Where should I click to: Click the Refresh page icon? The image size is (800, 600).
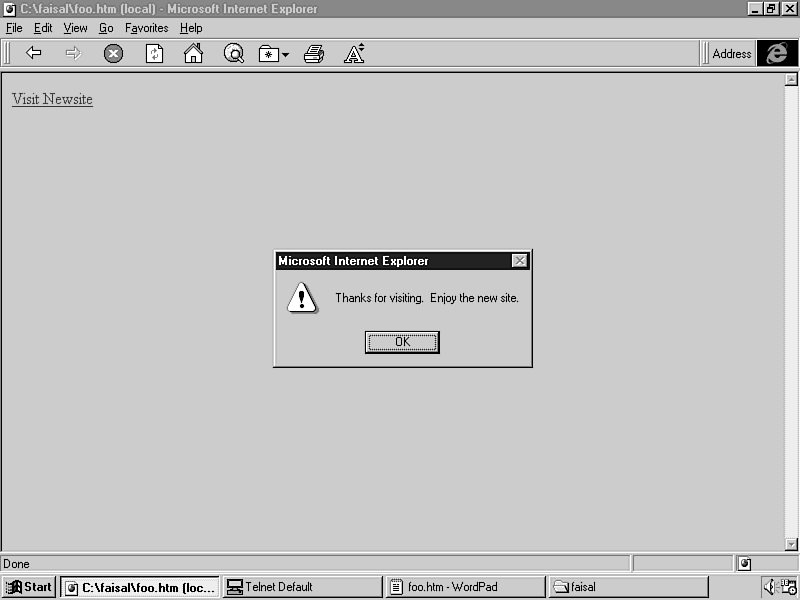(154, 53)
